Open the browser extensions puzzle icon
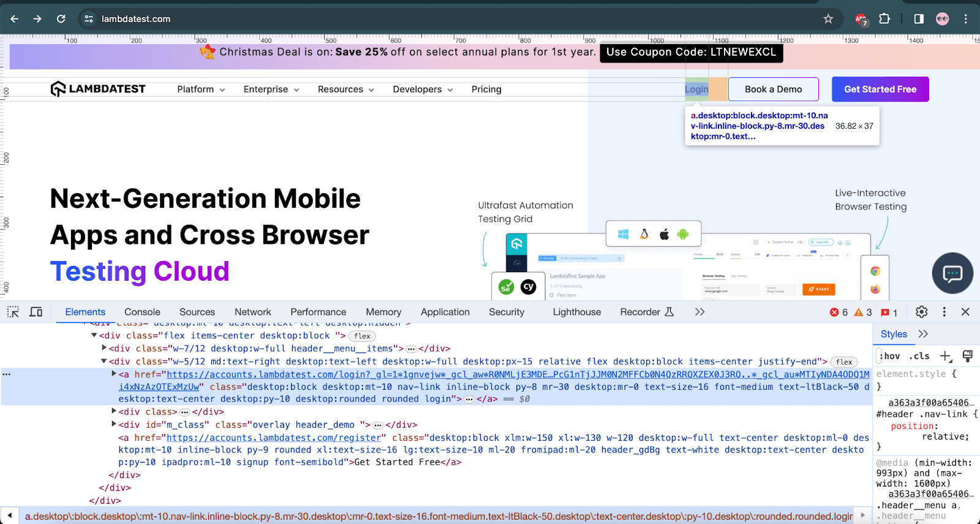980x524 pixels. point(884,19)
